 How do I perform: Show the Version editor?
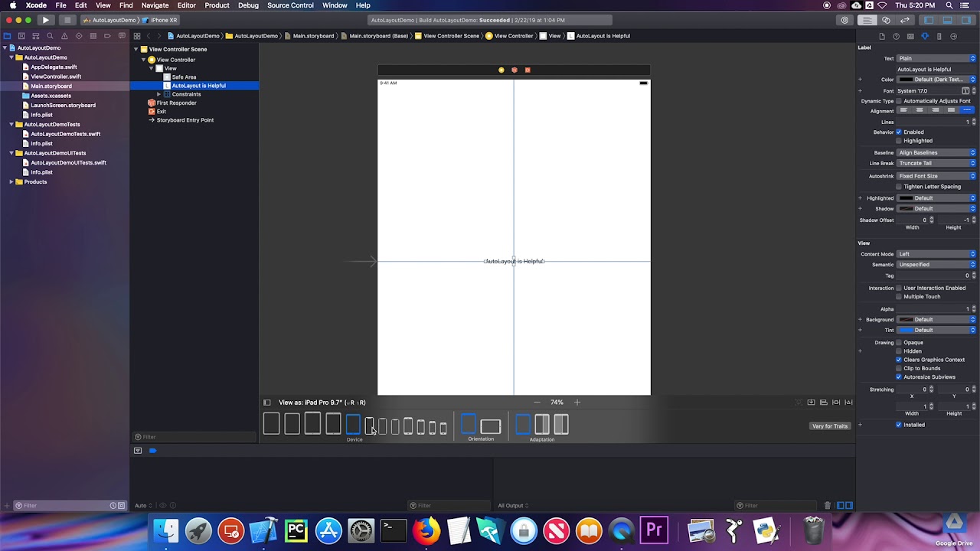905,20
